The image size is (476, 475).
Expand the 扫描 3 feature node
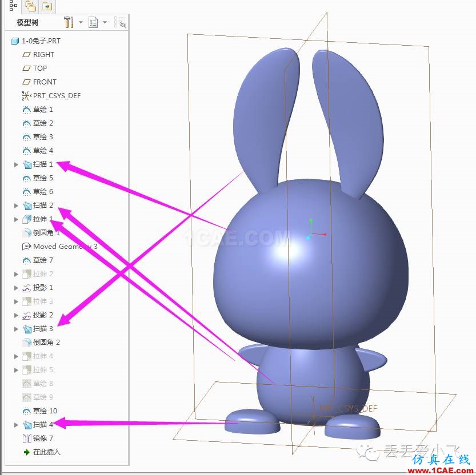click(x=16, y=329)
